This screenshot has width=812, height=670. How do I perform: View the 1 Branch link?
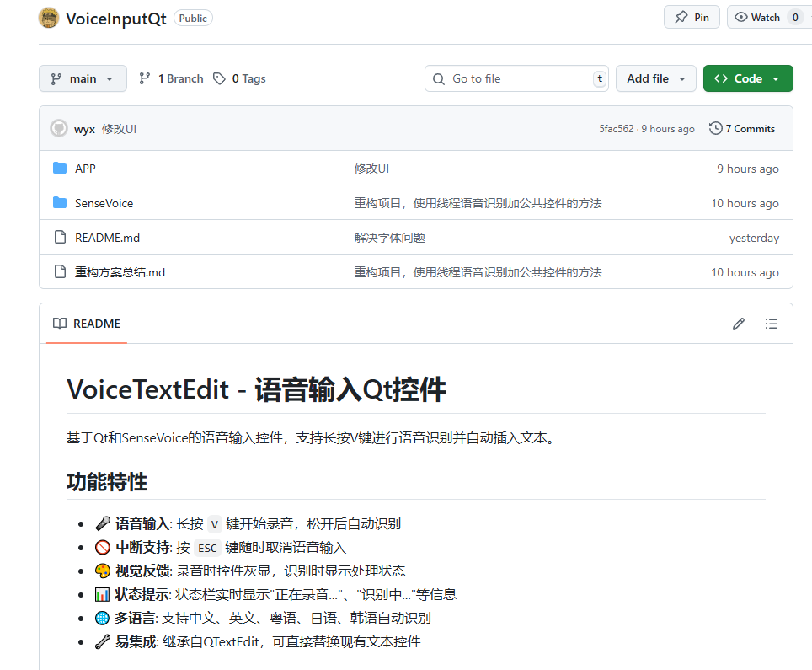[171, 78]
